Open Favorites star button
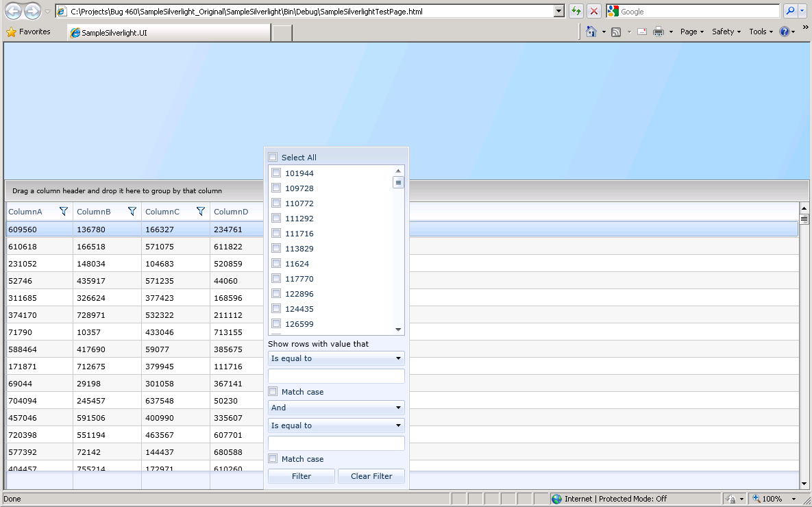 29,32
